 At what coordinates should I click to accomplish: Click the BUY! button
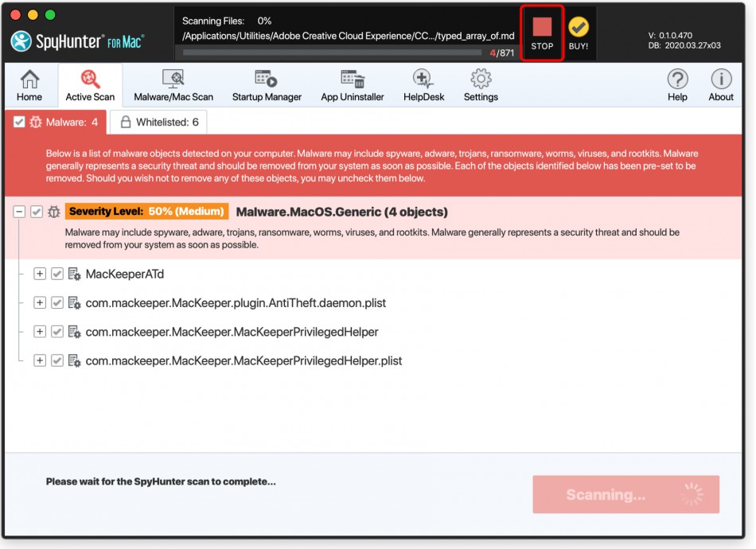point(577,33)
